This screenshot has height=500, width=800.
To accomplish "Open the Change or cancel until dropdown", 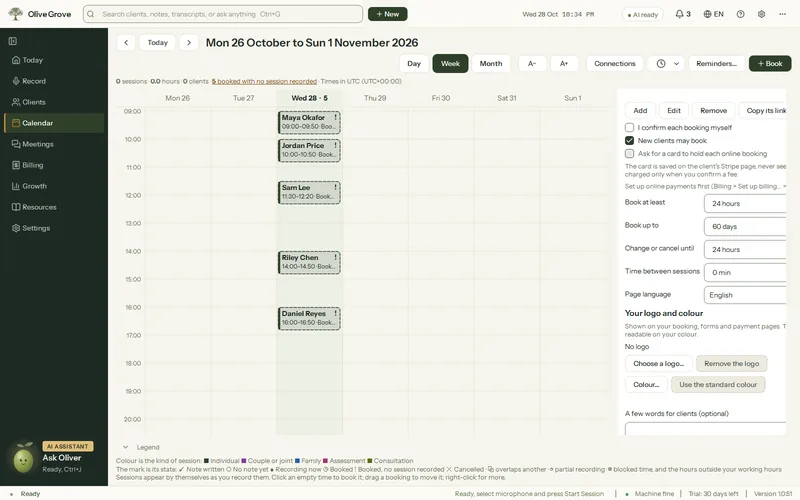I will coord(745,249).
